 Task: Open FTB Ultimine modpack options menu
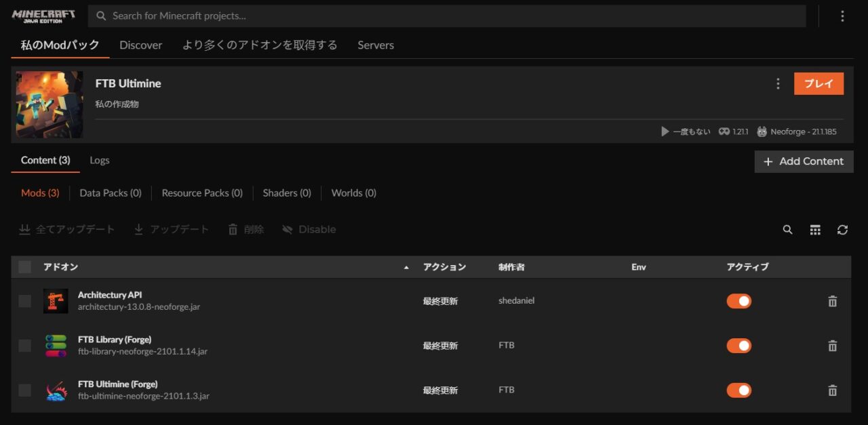point(778,84)
